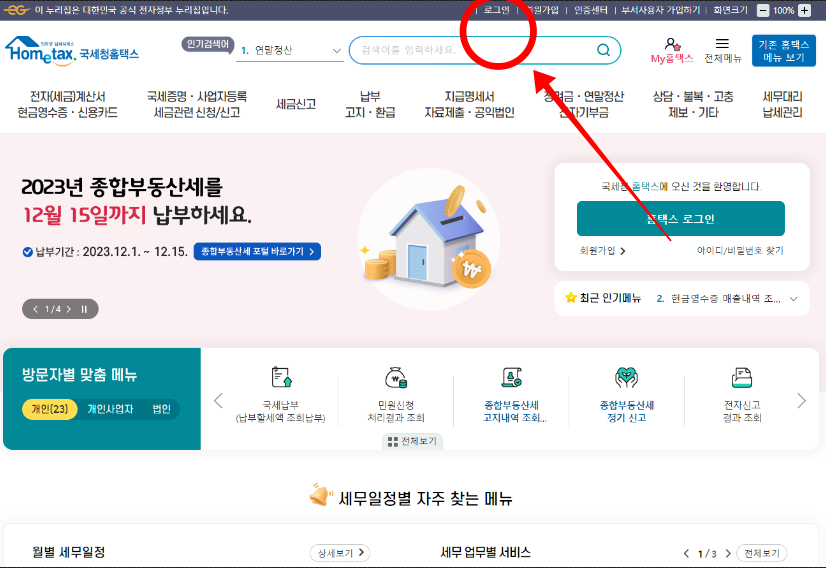Open My홈택스 user icon

coord(672,44)
